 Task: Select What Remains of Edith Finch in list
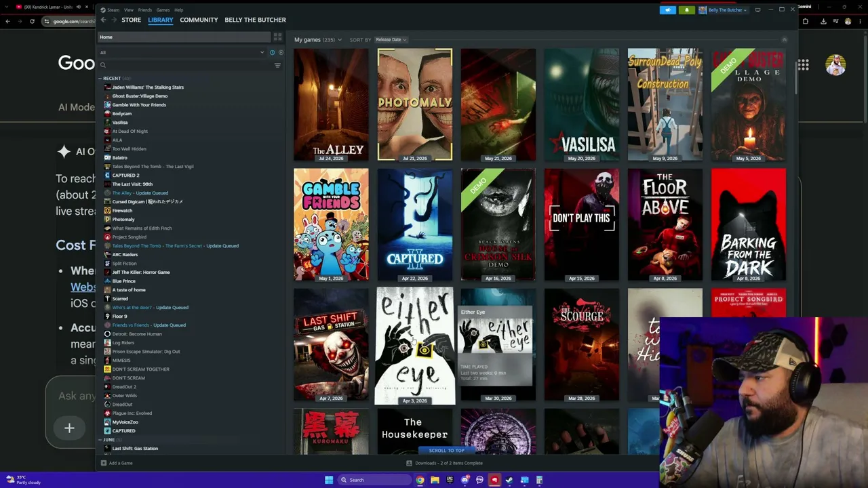click(x=142, y=228)
